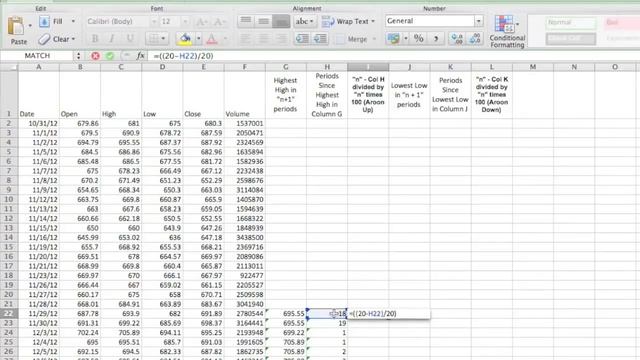Click in the formula bar text
The height and width of the screenshot is (360, 640).
point(184,56)
